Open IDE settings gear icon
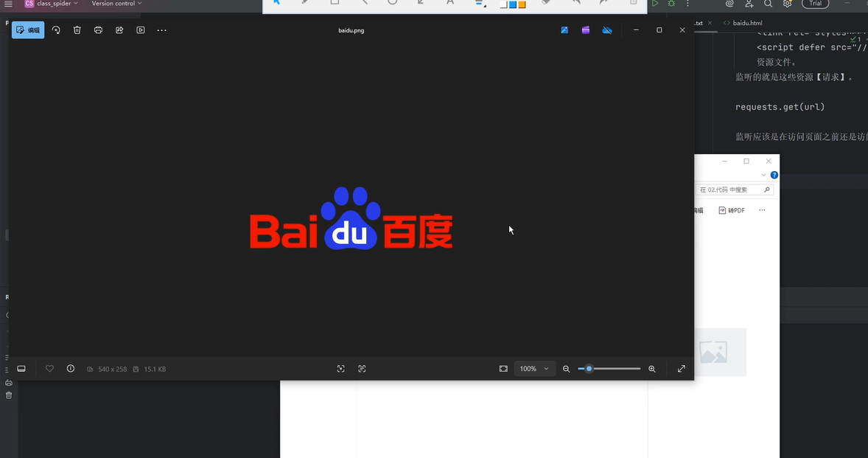The height and width of the screenshot is (458, 868). click(x=787, y=4)
